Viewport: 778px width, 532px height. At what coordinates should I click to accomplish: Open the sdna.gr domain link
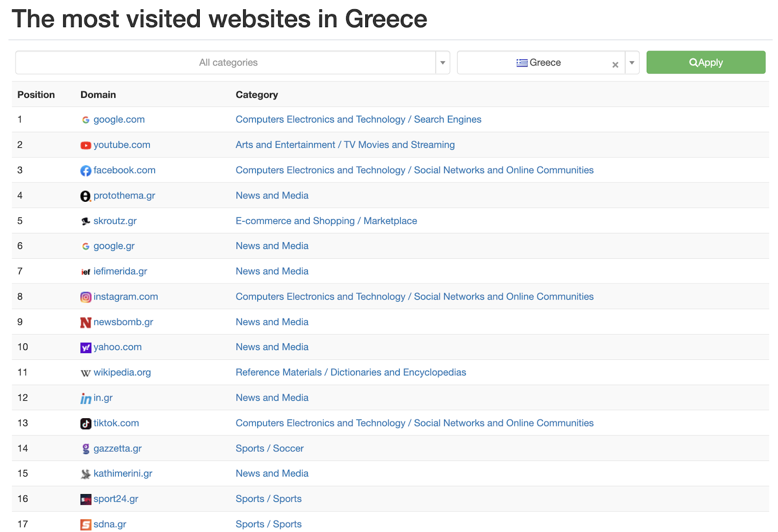click(110, 524)
